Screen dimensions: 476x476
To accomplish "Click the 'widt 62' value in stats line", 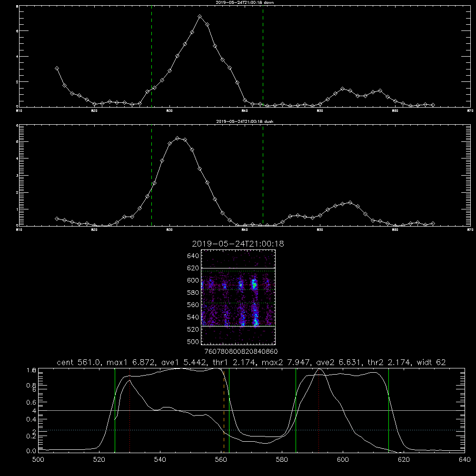I will 431,362.
